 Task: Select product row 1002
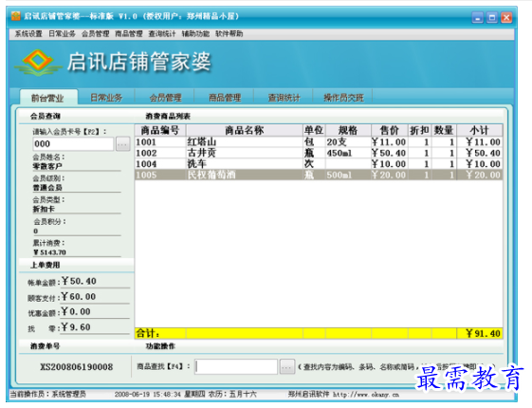click(319, 153)
